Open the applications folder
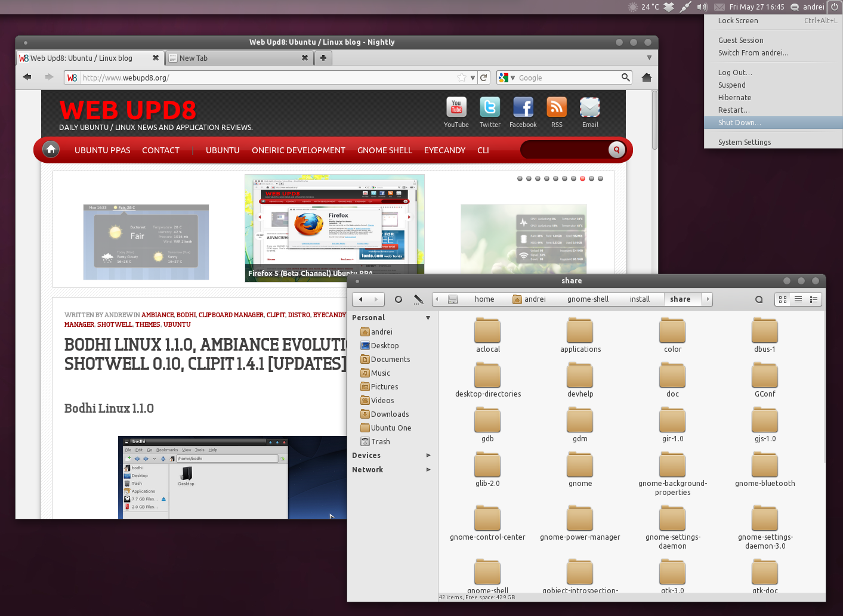This screenshot has width=843, height=616. 580,336
